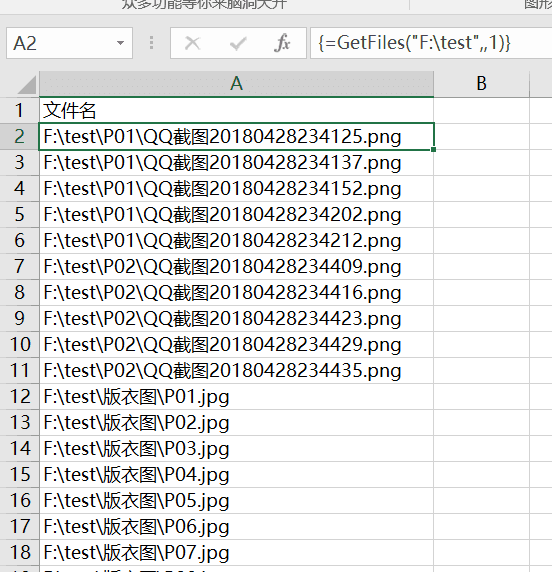This screenshot has width=552, height=572.
Task: Select row 7 header
Action: pyautogui.click(x=20, y=266)
